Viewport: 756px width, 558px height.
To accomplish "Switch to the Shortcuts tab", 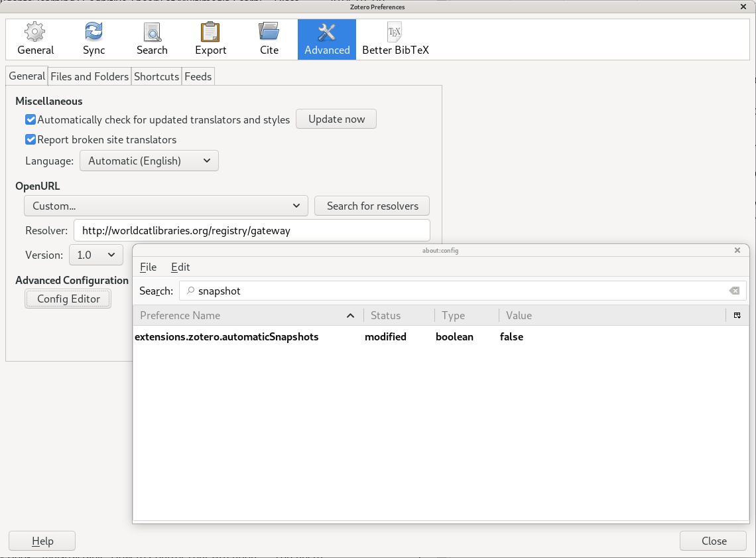I will pos(157,77).
